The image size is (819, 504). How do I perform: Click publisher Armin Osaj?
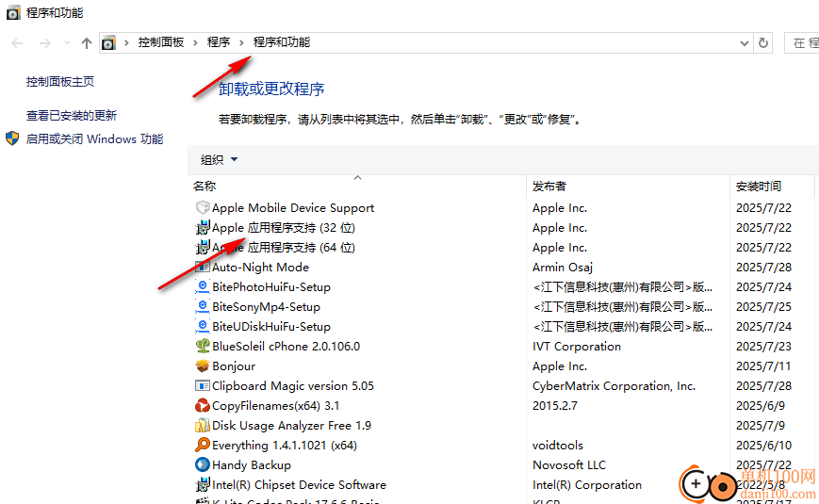[563, 268]
